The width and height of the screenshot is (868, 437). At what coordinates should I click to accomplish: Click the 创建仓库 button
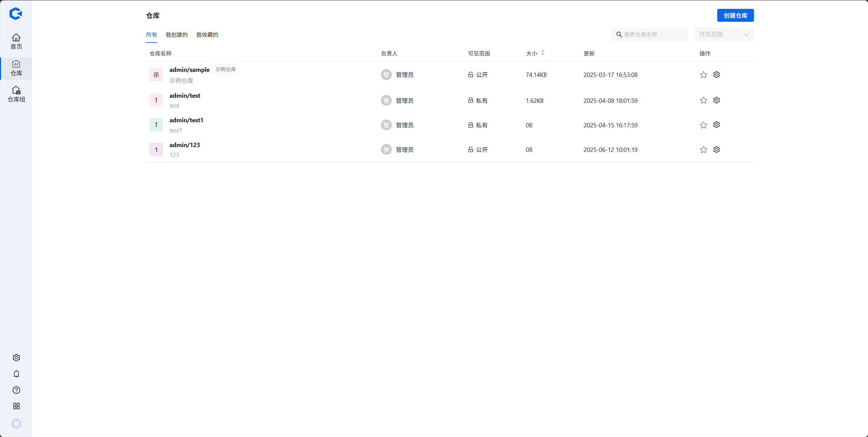click(x=735, y=15)
